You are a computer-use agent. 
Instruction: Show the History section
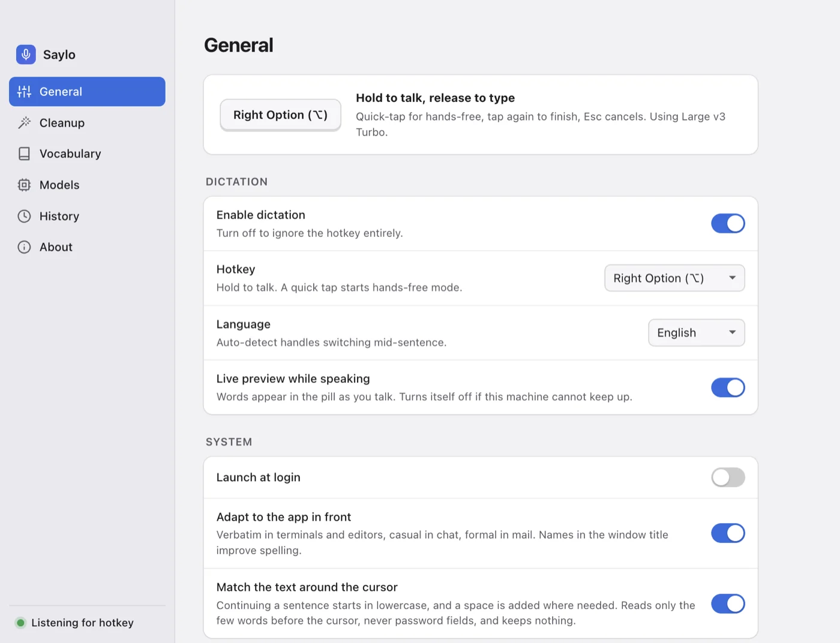click(87, 216)
